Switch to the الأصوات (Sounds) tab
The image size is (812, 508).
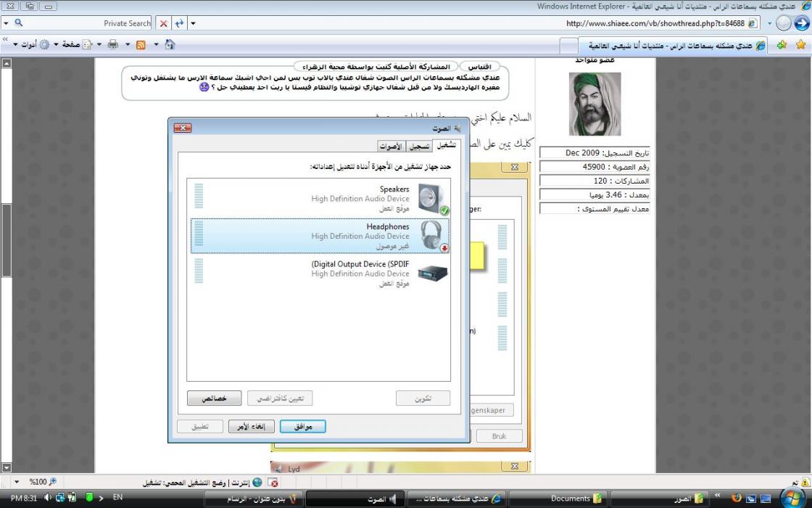[x=390, y=146]
